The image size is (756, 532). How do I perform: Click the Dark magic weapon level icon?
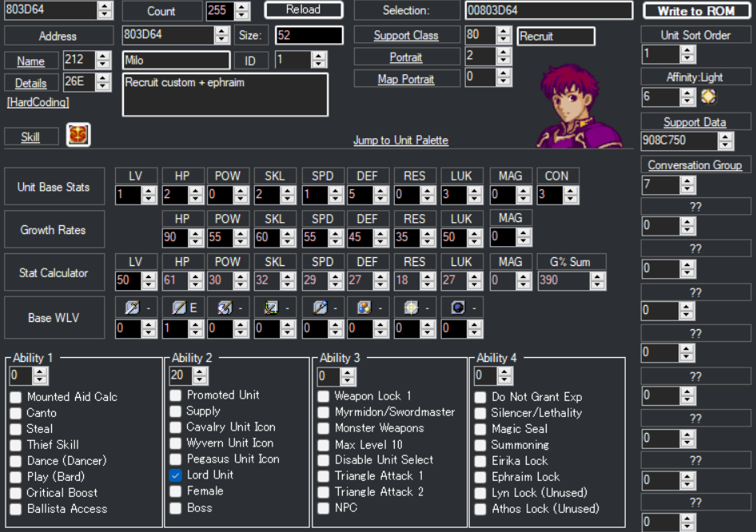tap(457, 307)
